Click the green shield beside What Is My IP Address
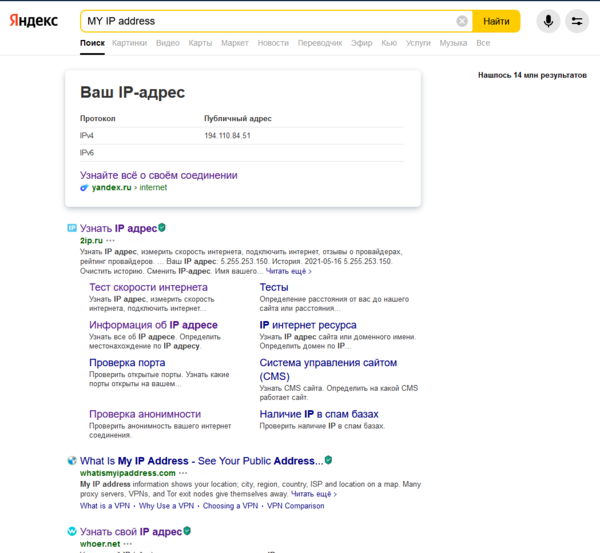 coord(328,460)
